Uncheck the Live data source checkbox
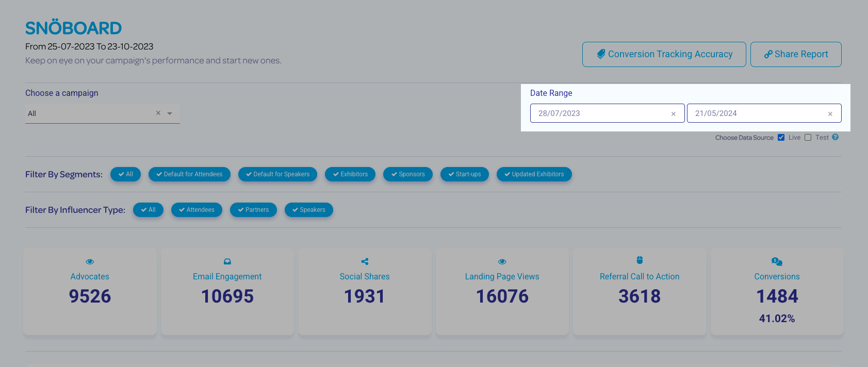 781,138
